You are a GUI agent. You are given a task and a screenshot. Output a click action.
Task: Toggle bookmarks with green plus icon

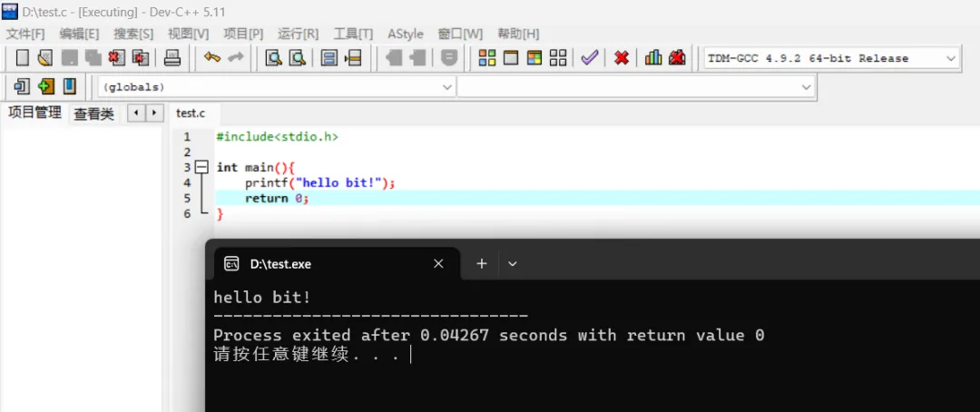click(46, 86)
